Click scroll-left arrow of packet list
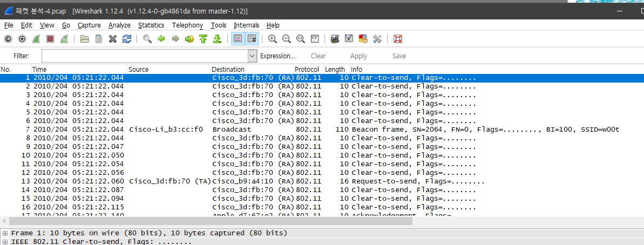 pyautogui.click(x=4, y=221)
